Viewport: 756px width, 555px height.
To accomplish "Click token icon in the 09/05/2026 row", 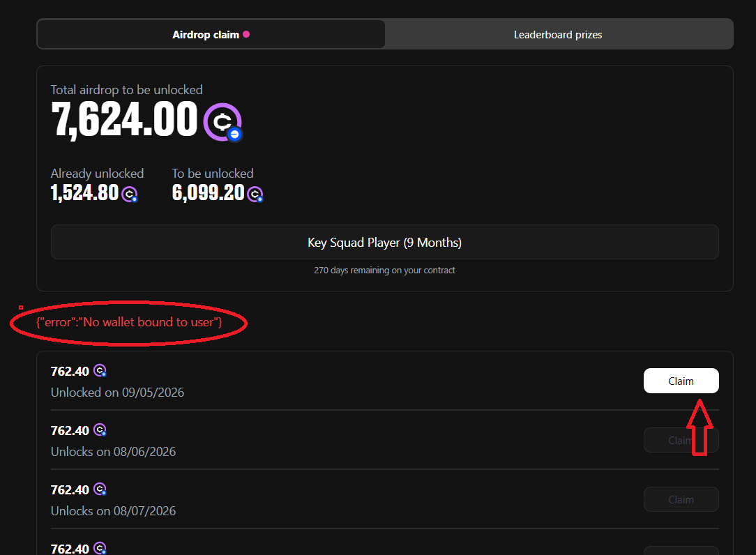I will 100,371.
